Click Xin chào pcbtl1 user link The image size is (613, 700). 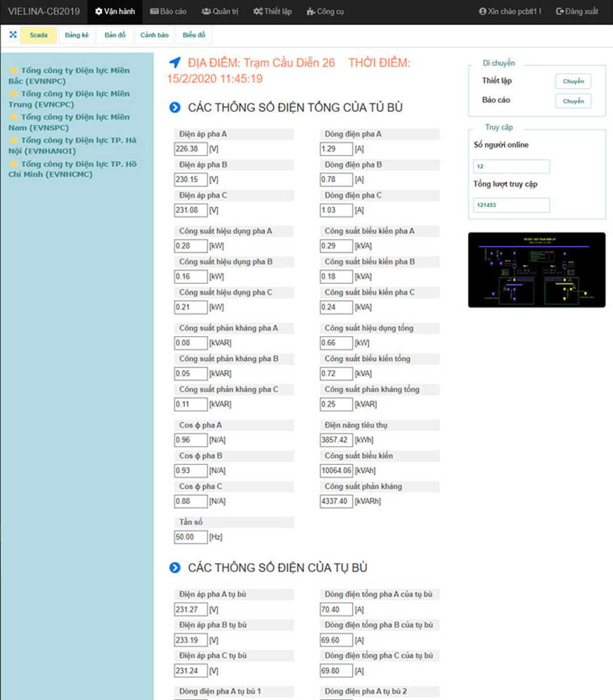(x=510, y=11)
